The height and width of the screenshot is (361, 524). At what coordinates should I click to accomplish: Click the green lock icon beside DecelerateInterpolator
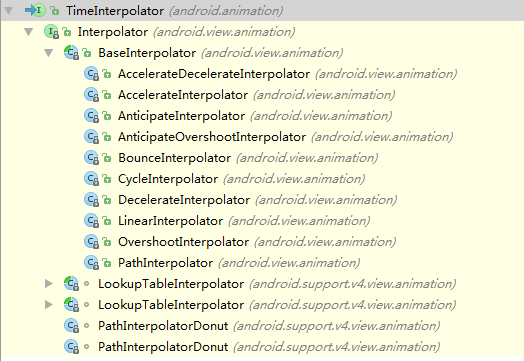coord(107,200)
